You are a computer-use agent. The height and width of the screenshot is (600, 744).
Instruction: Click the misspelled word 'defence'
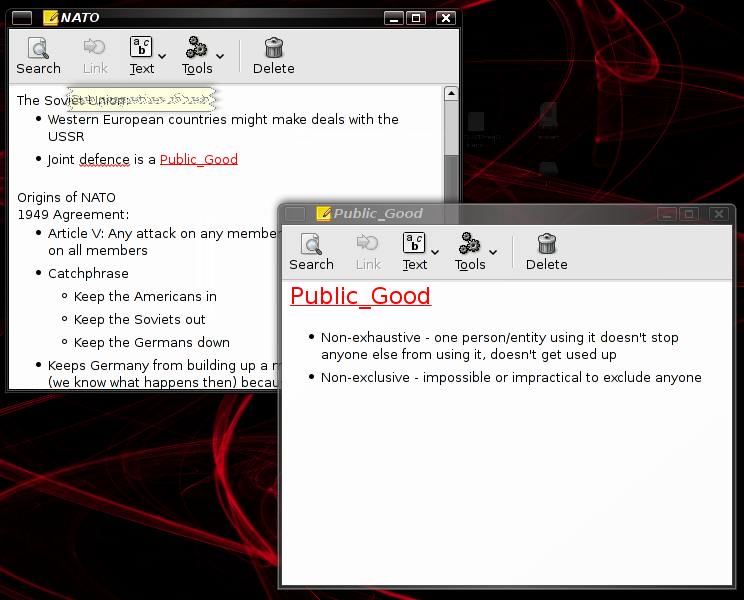[104, 160]
